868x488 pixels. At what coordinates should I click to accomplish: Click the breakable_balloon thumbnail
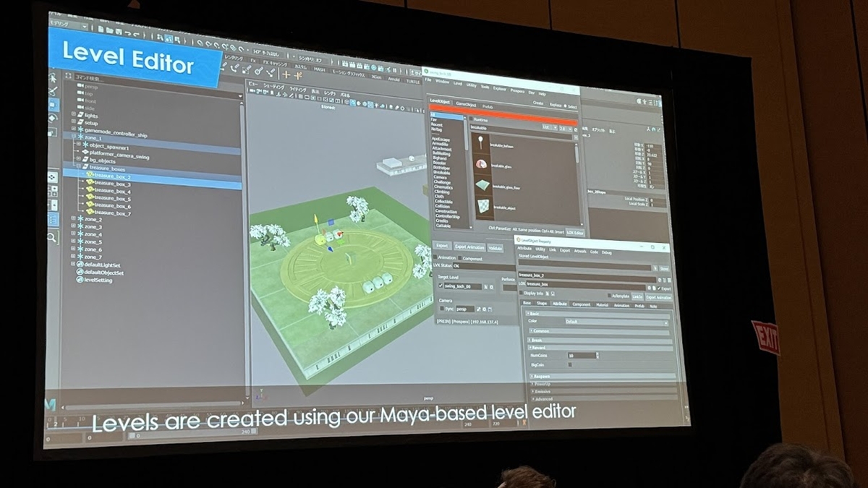(x=481, y=142)
